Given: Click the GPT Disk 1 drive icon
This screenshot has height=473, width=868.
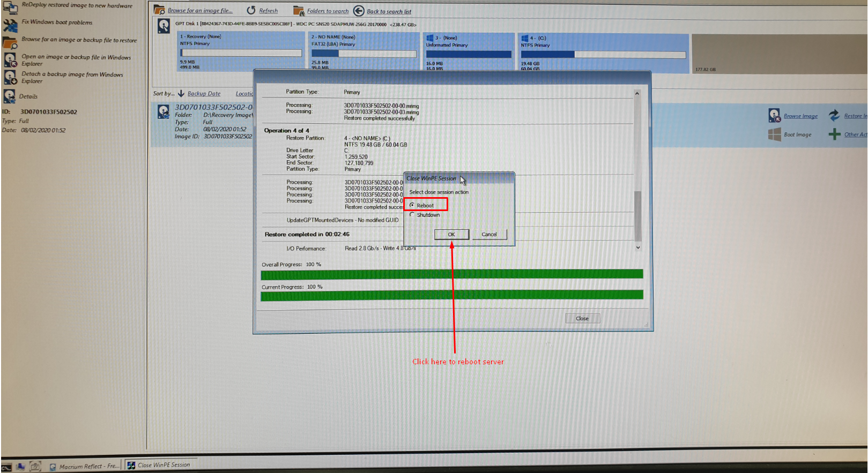Looking at the screenshot, I should pos(164,26).
